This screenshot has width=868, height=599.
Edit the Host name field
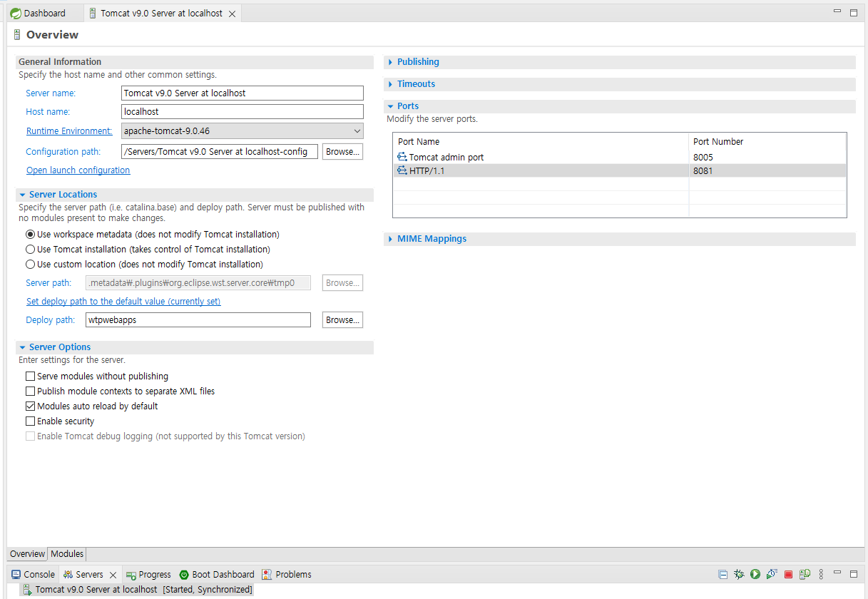[242, 112]
